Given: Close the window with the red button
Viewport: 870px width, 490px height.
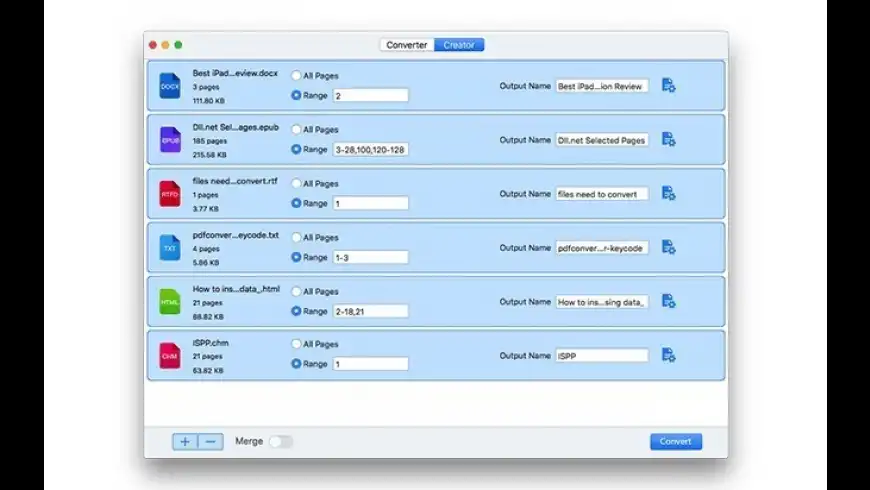Looking at the screenshot, I should [153, 45].
